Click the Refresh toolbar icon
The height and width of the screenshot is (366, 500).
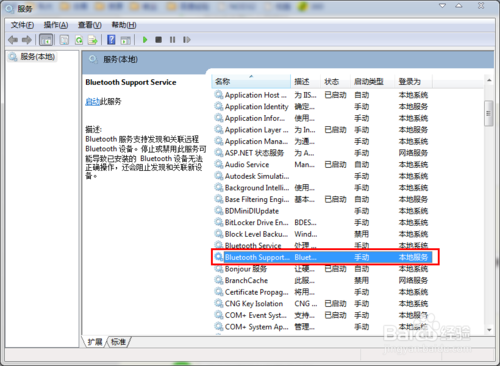click(79, 40)
